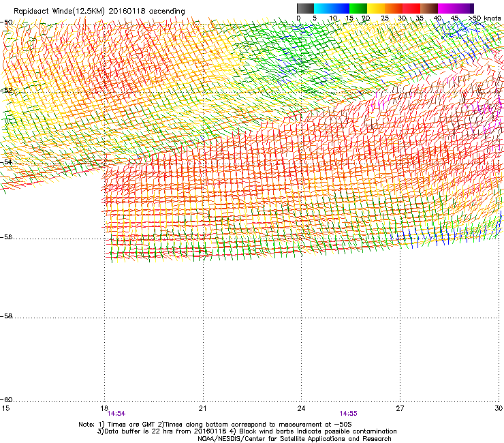
Task: Click the purple time stamp 14:55
Action: 349,414
